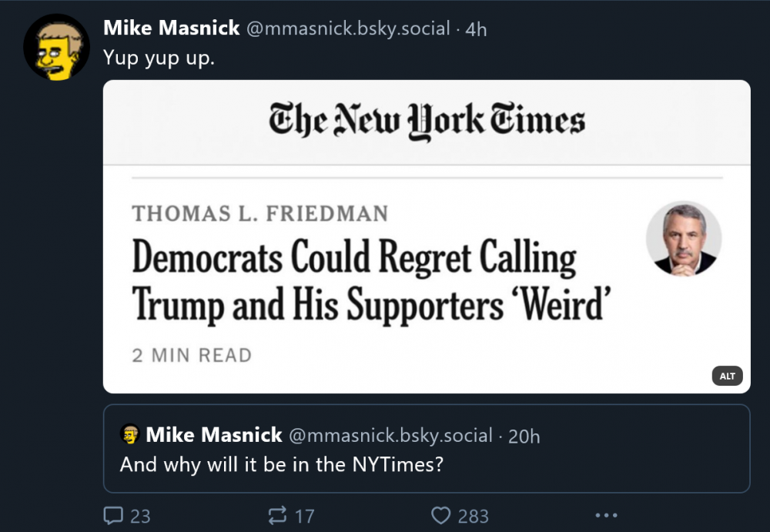The width and height of the screenshot is (770, 532).
Task: Click the New York Times logo
Action: (427, 121)
